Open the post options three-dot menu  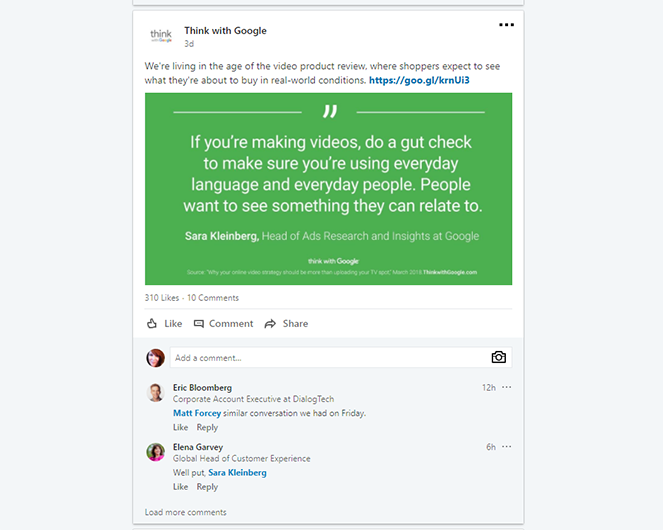click(x=506, y=25)
